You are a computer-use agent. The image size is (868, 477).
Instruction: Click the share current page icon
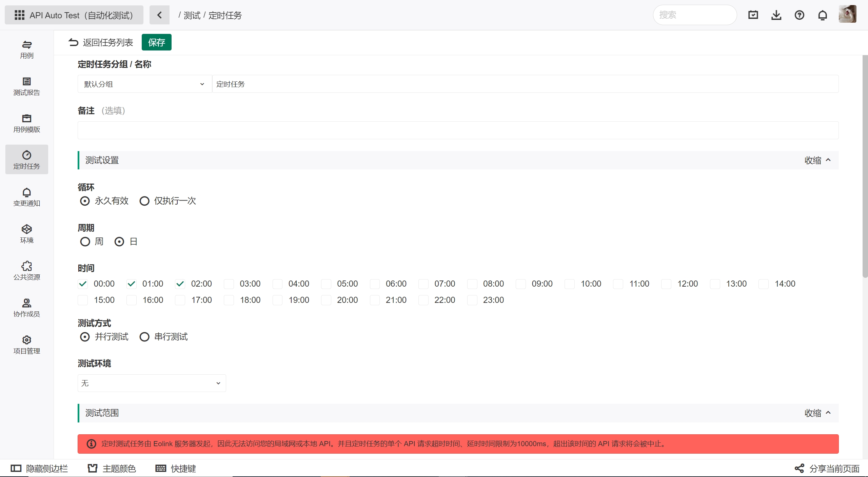(x=799, y=469)
